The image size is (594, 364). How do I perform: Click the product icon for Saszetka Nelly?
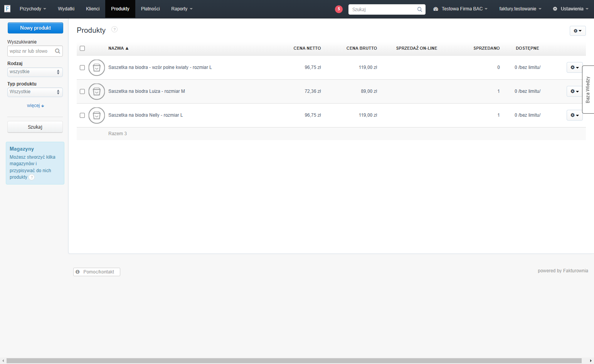[x=97, y=116]
